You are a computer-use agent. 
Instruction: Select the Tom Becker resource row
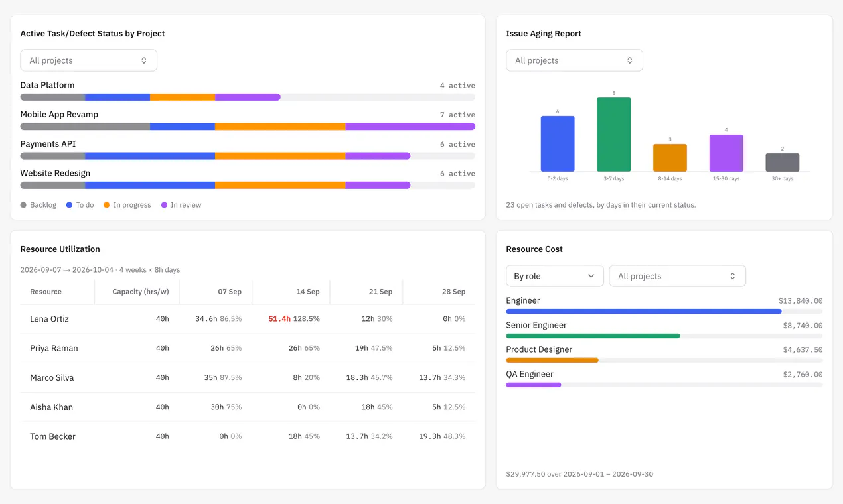(248, 436)
